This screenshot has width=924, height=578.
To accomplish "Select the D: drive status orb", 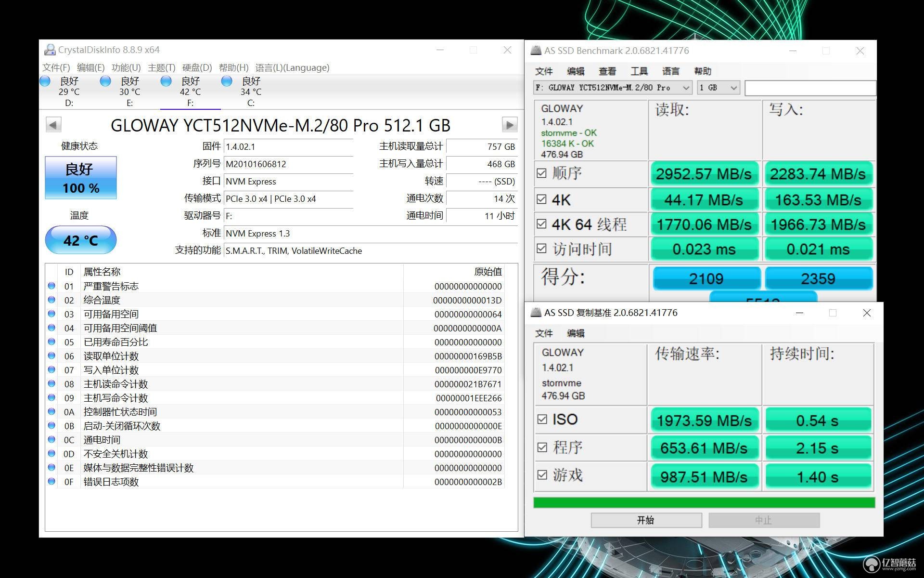I will coord(45,81).
